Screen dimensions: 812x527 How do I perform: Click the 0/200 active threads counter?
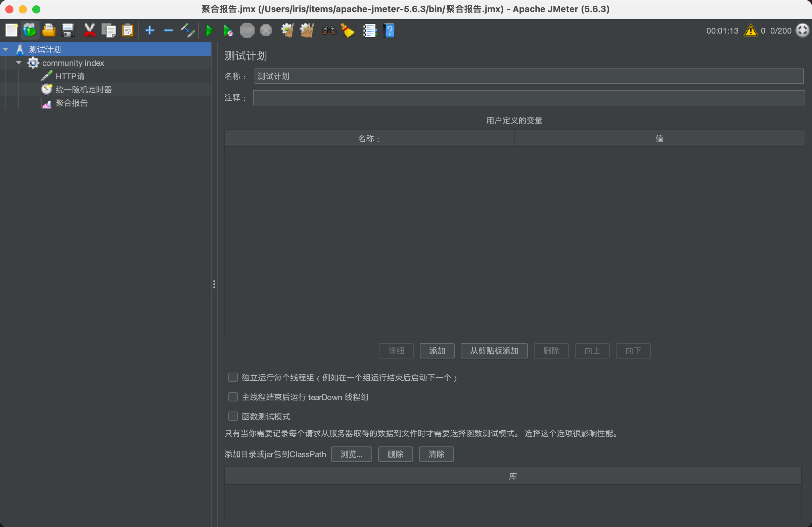781,31
